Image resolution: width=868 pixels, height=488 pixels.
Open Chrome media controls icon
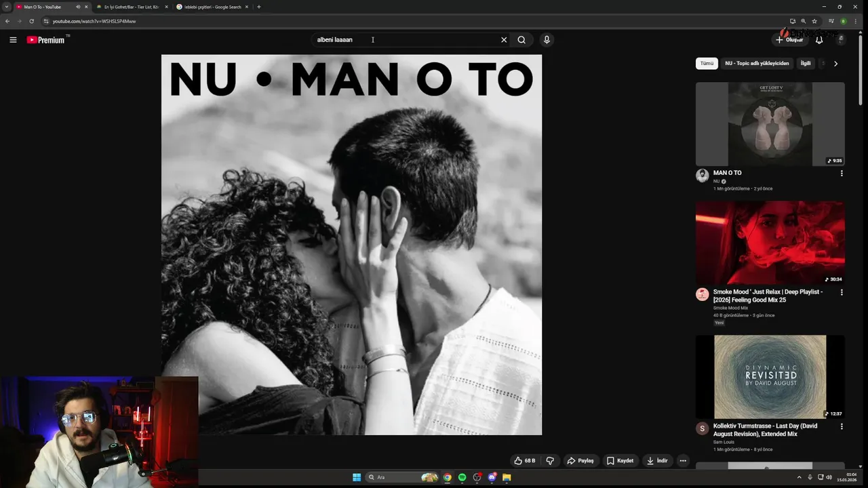click(x=831, y=21)
